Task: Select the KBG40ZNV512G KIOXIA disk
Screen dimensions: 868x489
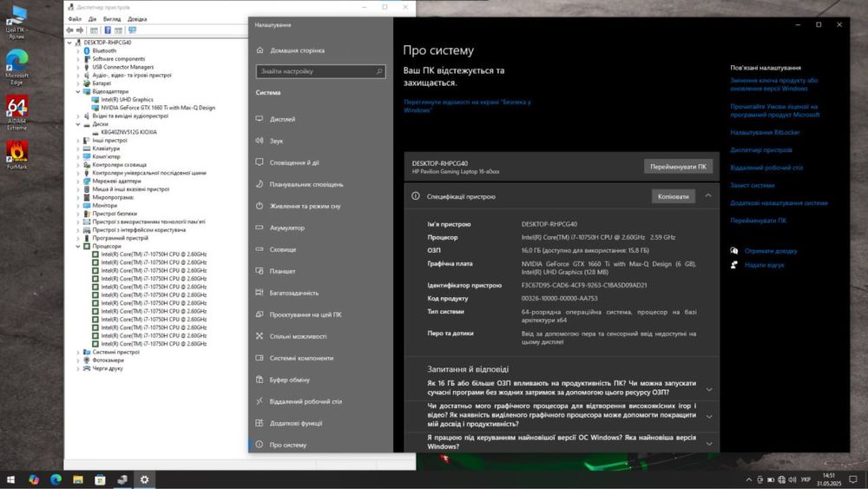Action: point(128,132)
